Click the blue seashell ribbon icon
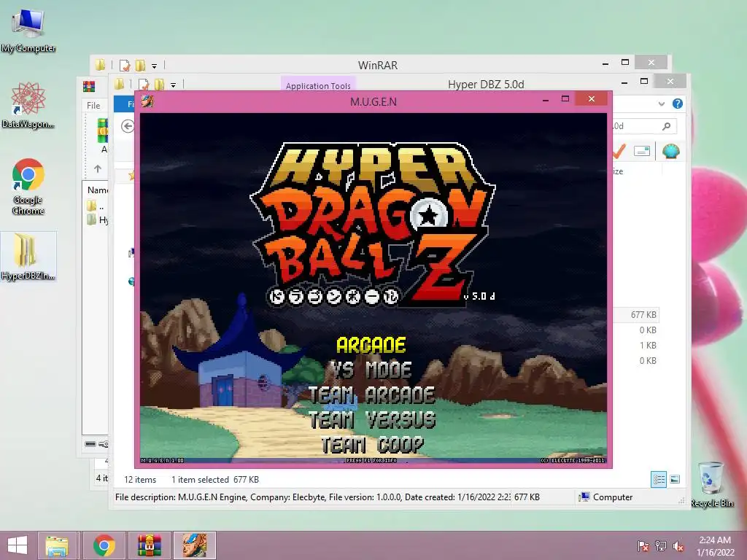This screenshot has height=560, width=747. [671, 152]
